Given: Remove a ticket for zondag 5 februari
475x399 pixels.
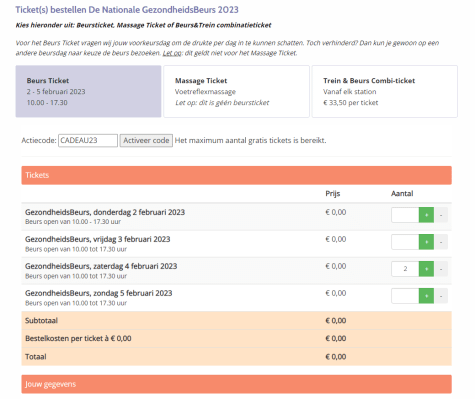Looking at the screenshot, I should coord(441,296).
